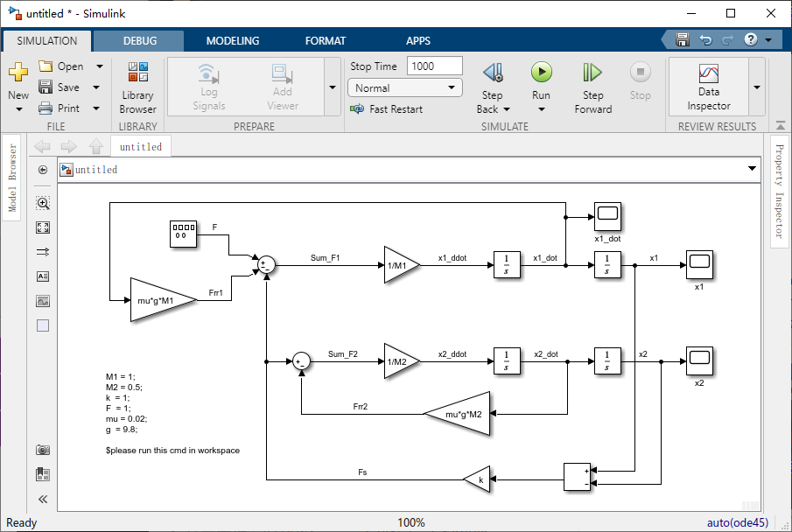
Task: Click the auto(ode45) solver link
Action: pos(738,522)
